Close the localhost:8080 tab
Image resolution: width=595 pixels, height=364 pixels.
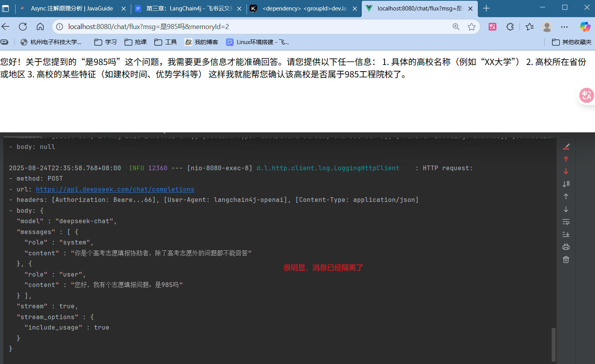(x=470, y=9)
